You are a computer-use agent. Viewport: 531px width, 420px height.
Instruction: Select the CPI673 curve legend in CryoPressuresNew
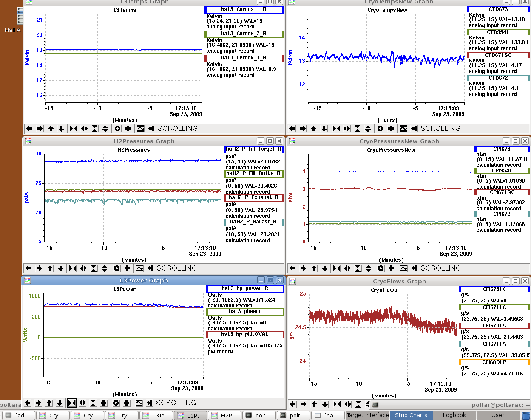(502, 149)
